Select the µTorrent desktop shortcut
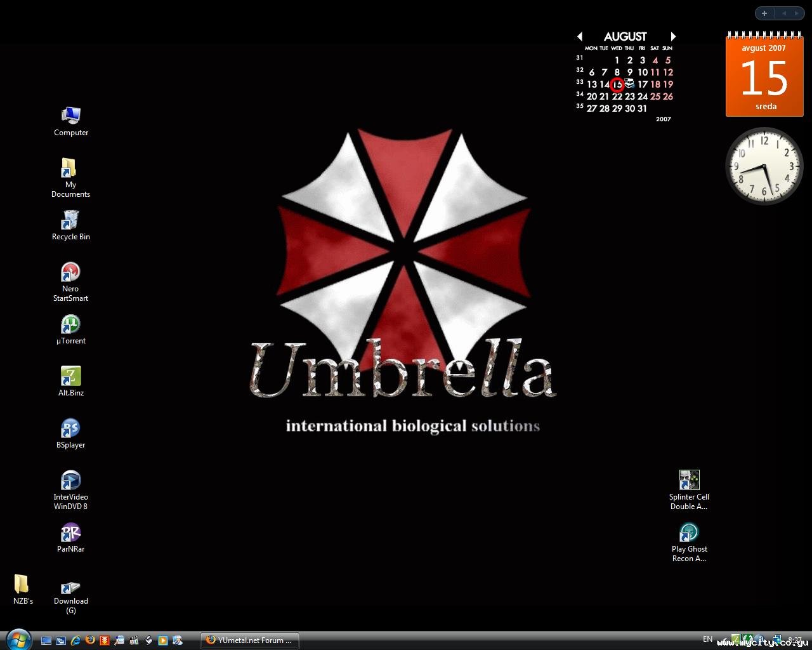The height and width of the screenshot is (650, 812). click(70, 329)
